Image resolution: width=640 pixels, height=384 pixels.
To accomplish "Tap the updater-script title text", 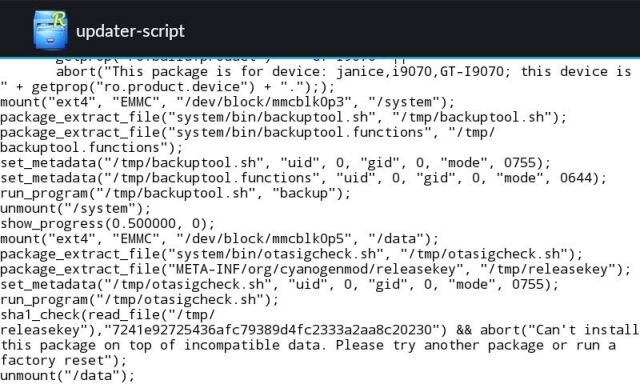I will pyautogui.click(x=130, y=31).
